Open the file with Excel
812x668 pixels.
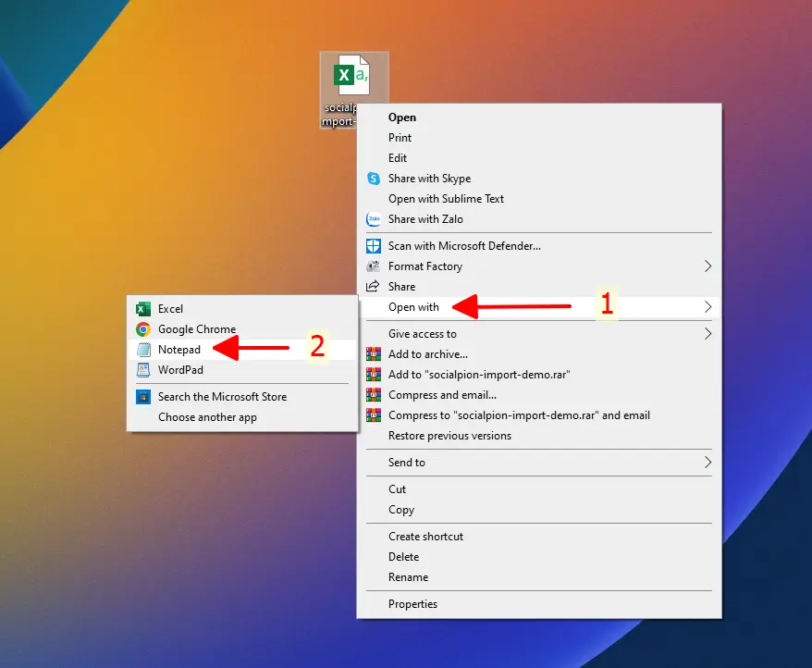click(x=242, y=309)
